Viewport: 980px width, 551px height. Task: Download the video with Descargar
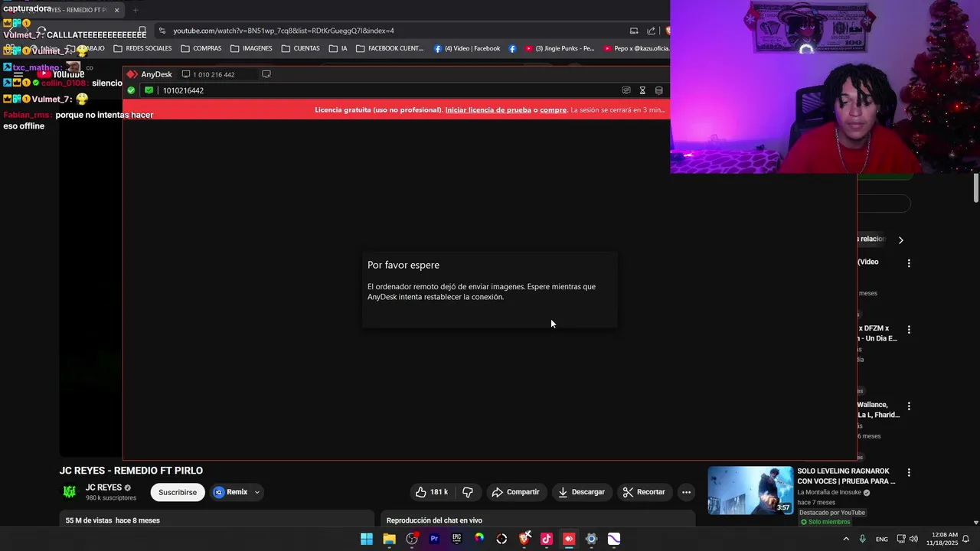[x=581, y=492]
